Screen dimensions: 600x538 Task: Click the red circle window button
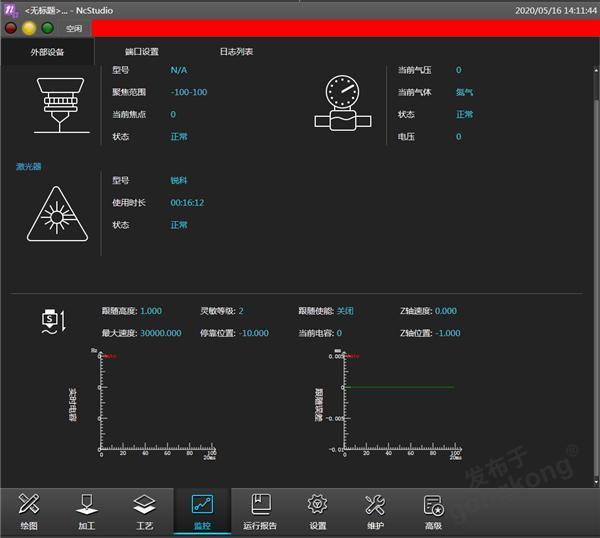pyautogui.click(x=11, y=28)
